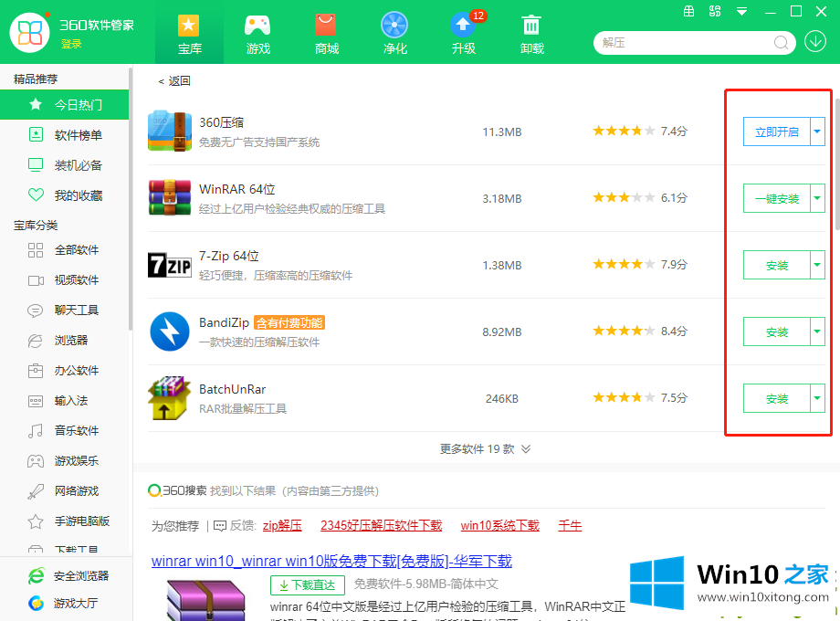Click 一键安装 for WinRAR 64位
Viewport: 840px width, 621px height.
click(x=777, y=198)
